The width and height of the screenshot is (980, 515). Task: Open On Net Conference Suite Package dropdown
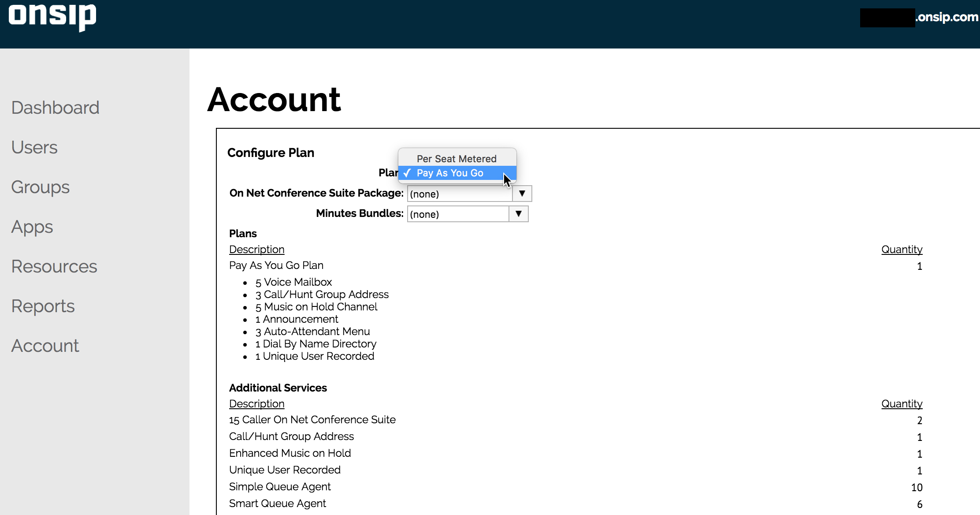click(x=469, y=194)
